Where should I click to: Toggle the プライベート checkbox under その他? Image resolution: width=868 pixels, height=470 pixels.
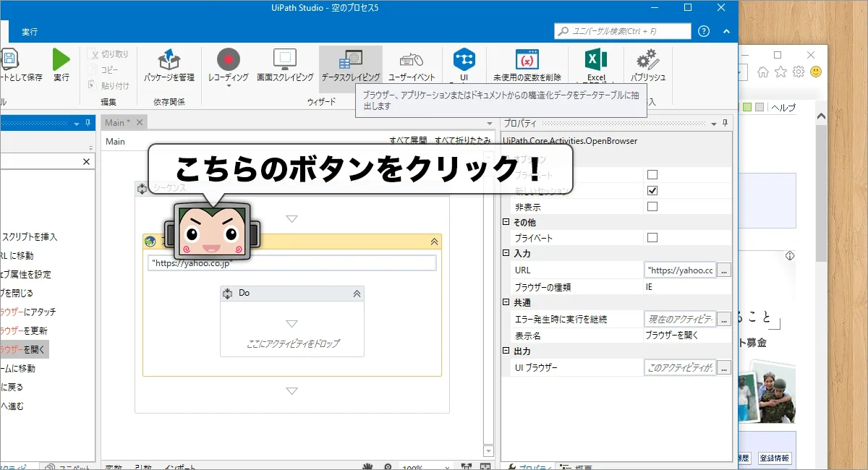coord(652,238)
